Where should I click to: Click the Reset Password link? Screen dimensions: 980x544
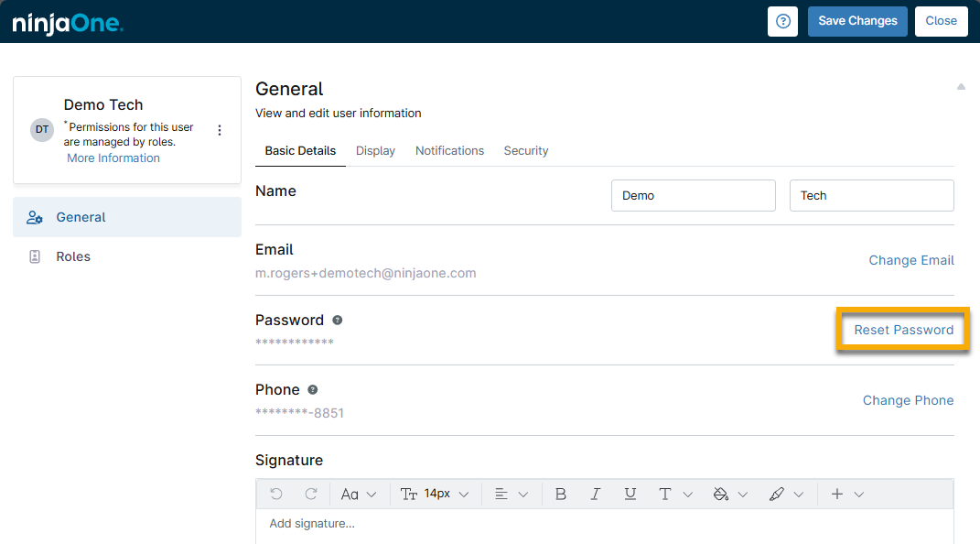point(903,330)
